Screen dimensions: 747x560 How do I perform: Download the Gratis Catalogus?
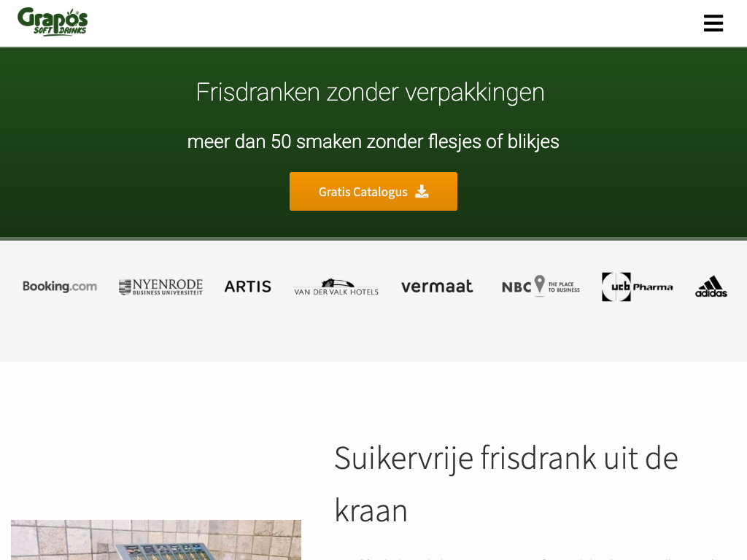[x=373, y=192]
